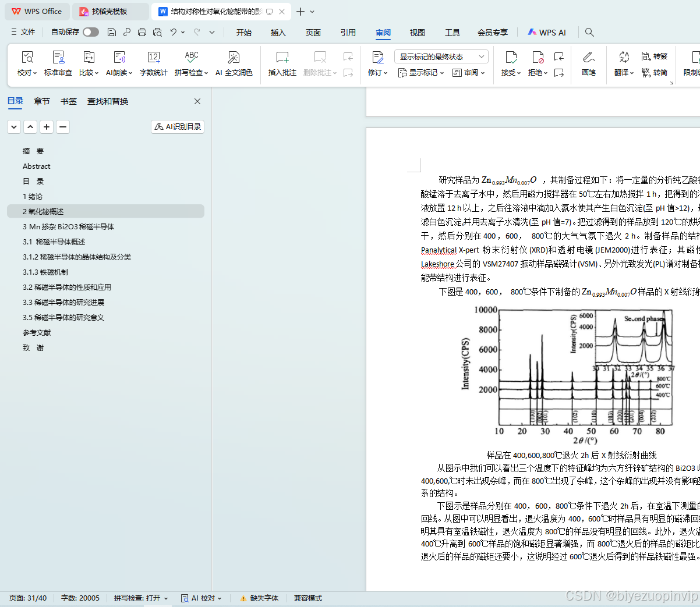This screenshot has width=700, height=607.
Task: Open the 比较 compare documents tool
Action: (89, 63)
